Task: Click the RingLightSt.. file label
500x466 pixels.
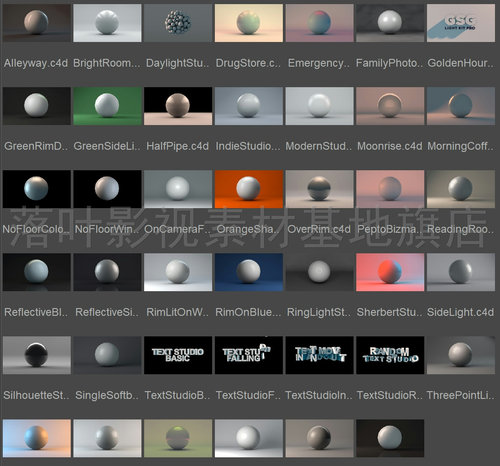Action: pyautogui.click(x=319, y=312)
